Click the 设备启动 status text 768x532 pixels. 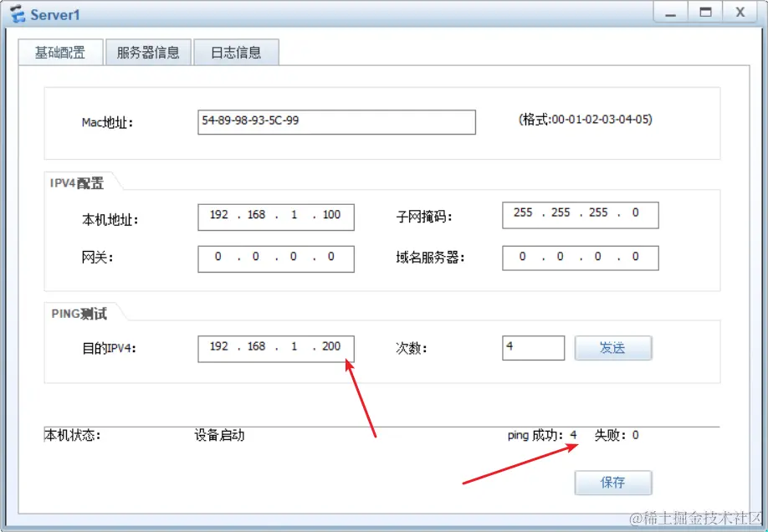[219, 435]
